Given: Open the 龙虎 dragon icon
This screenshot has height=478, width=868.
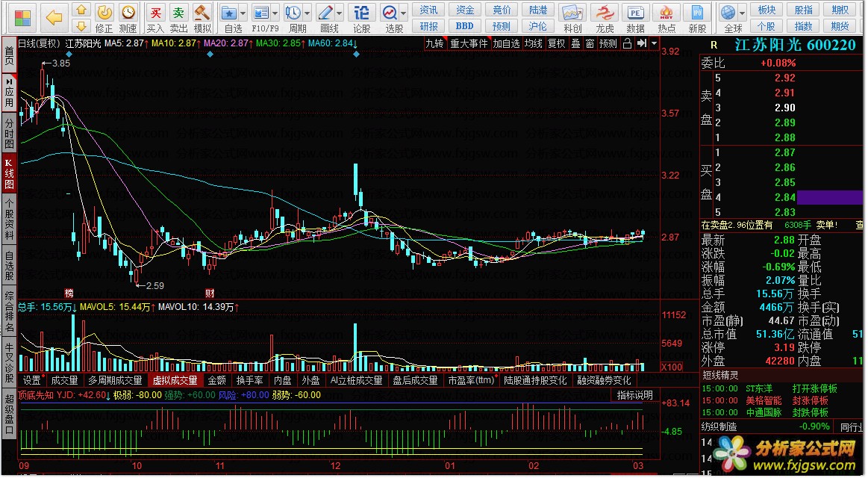Looking at the screenshot, I should (x=604, y=13).
